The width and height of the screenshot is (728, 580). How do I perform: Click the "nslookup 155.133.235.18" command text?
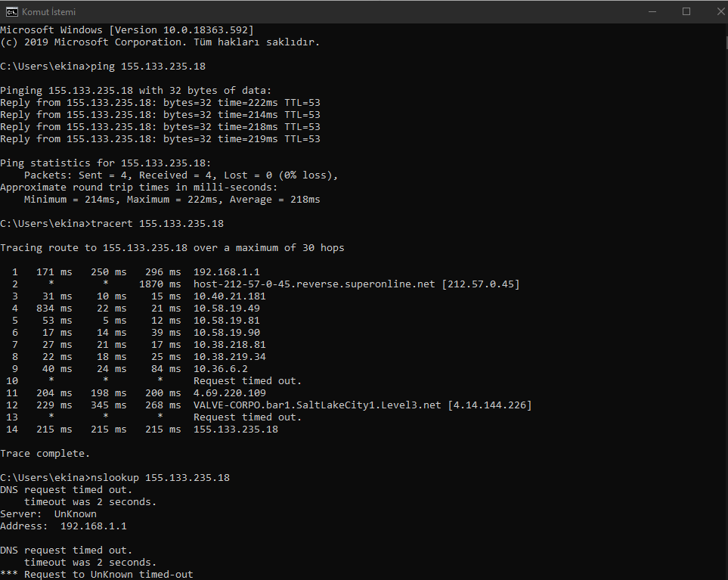[x=160, y=478]
